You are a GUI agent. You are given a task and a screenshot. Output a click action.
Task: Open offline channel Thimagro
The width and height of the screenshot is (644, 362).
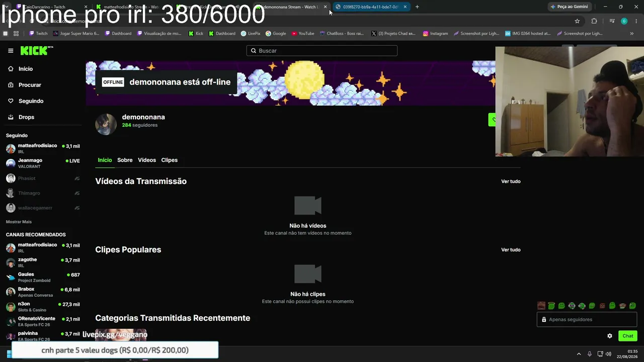click(x=43, y=193)
